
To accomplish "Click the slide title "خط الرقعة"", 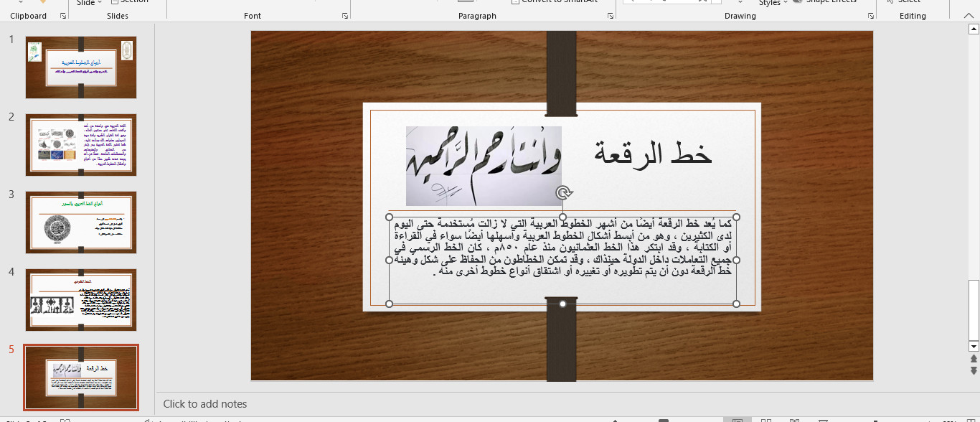I will click(x=653, y=154).
